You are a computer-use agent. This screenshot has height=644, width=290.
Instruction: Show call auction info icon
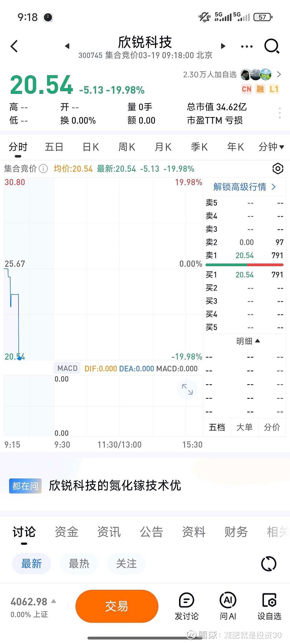pyautogui.click(x=43, y=169)
